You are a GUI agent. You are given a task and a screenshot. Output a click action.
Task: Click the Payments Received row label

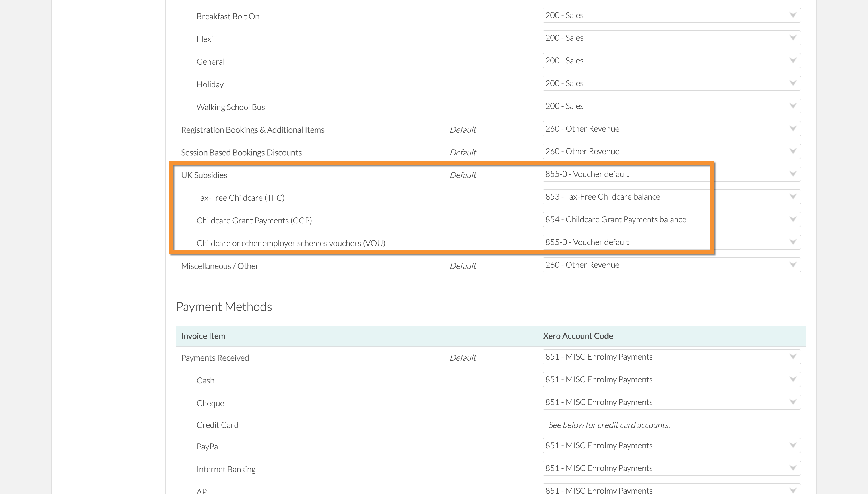tap(215, 358)
